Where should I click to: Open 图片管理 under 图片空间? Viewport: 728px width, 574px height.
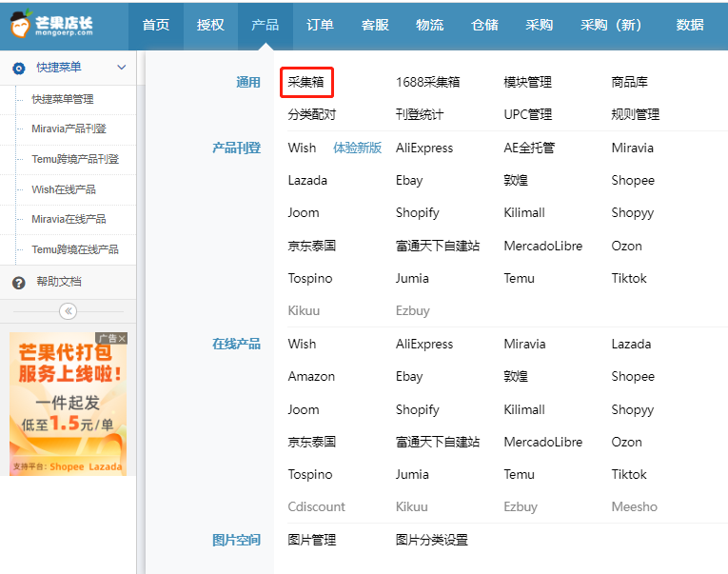(311, 540)
